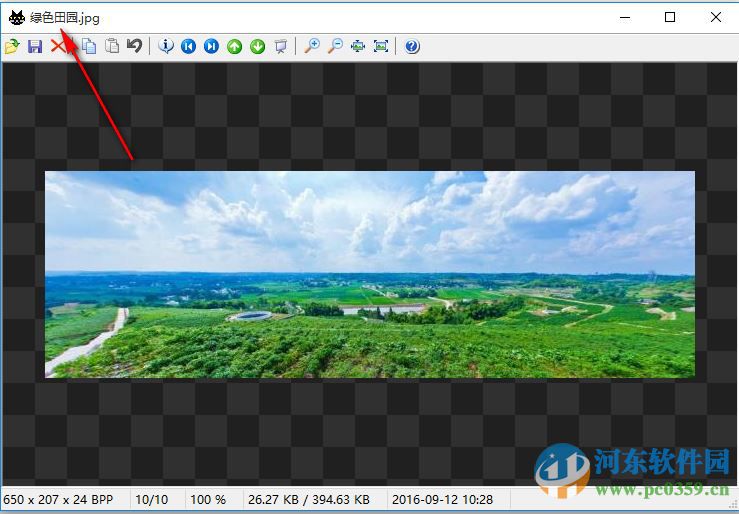Save the image with the floppy disk icon
The width and height of the screenshot is (739, 514).
tap(35, 46)
